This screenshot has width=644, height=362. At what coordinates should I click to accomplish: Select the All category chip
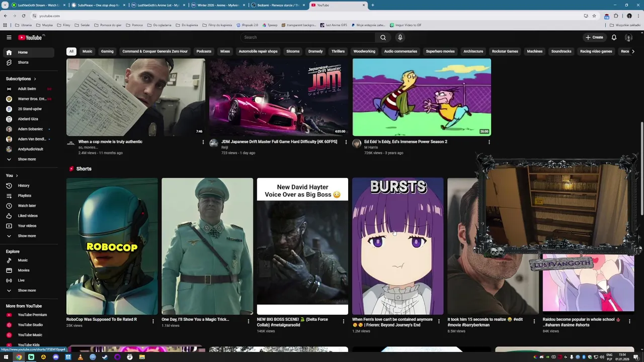pyautogui.click(x=71, y=51)
